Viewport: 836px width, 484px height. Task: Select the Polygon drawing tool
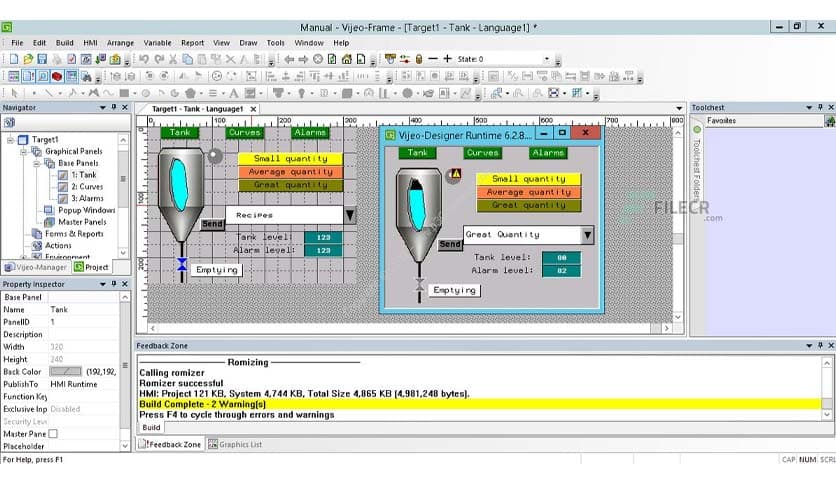point(190,93)
